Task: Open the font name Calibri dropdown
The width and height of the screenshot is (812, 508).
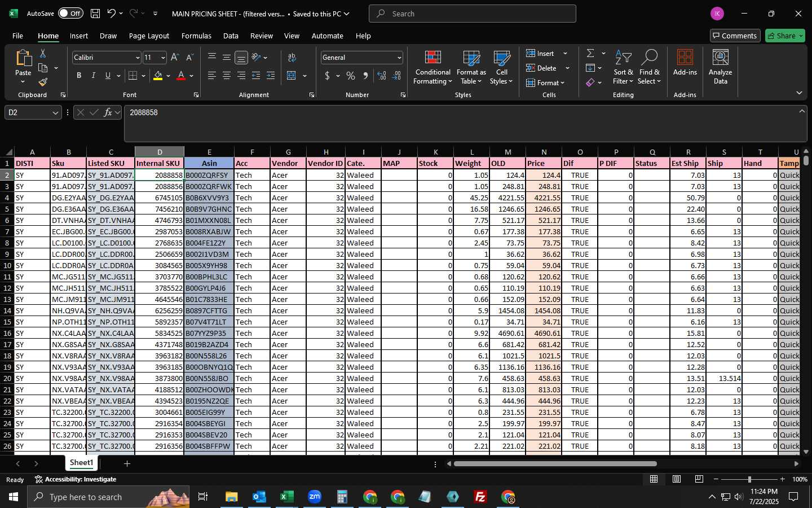Action: [137, 58]
